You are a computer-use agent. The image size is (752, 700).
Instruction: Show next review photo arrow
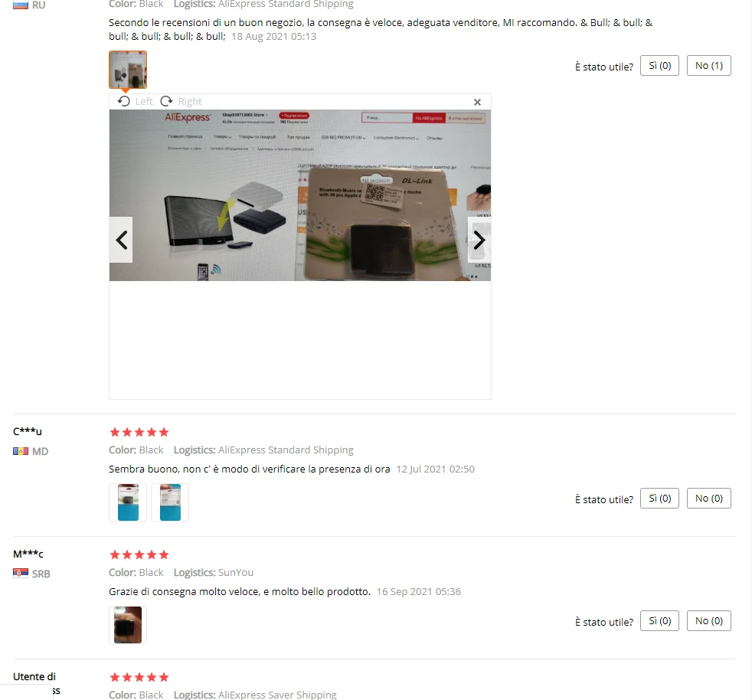pyautogui.click(x=479, y=240)
